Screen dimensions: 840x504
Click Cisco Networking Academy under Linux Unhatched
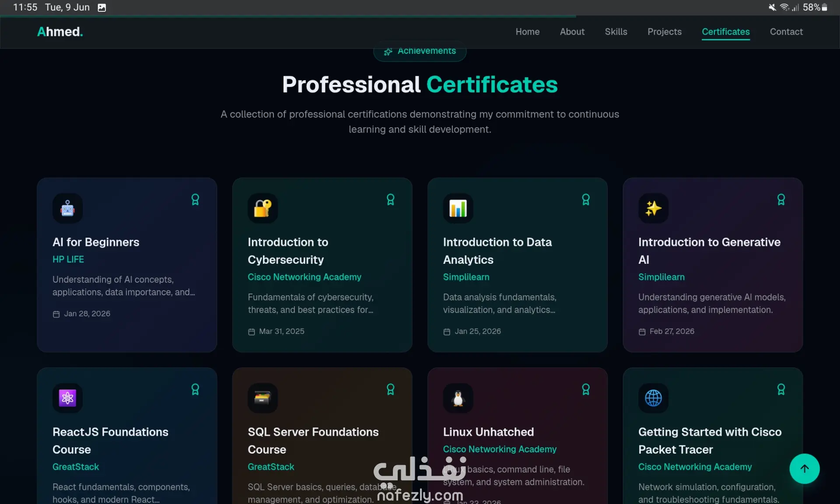click(x=500, y=449)
